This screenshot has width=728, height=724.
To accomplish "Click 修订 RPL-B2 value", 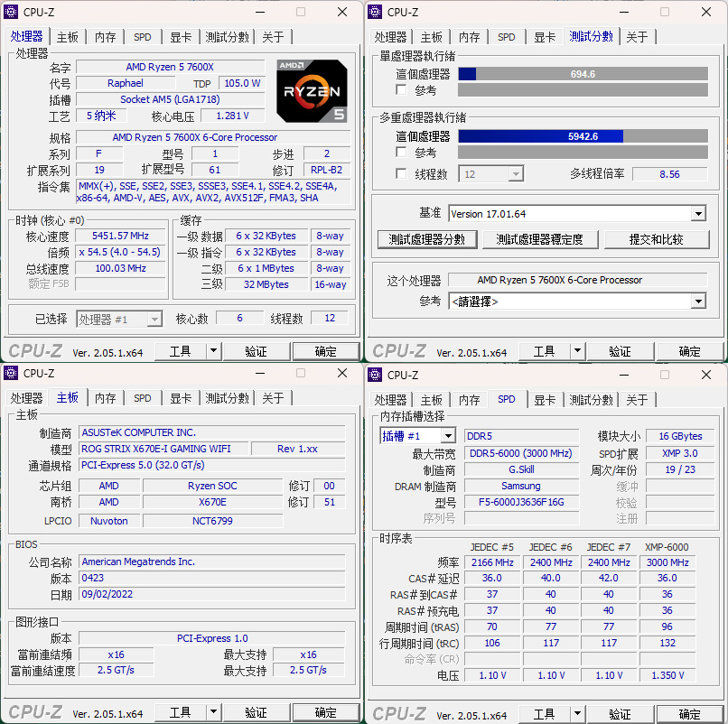I will click(x=327, y=170).
